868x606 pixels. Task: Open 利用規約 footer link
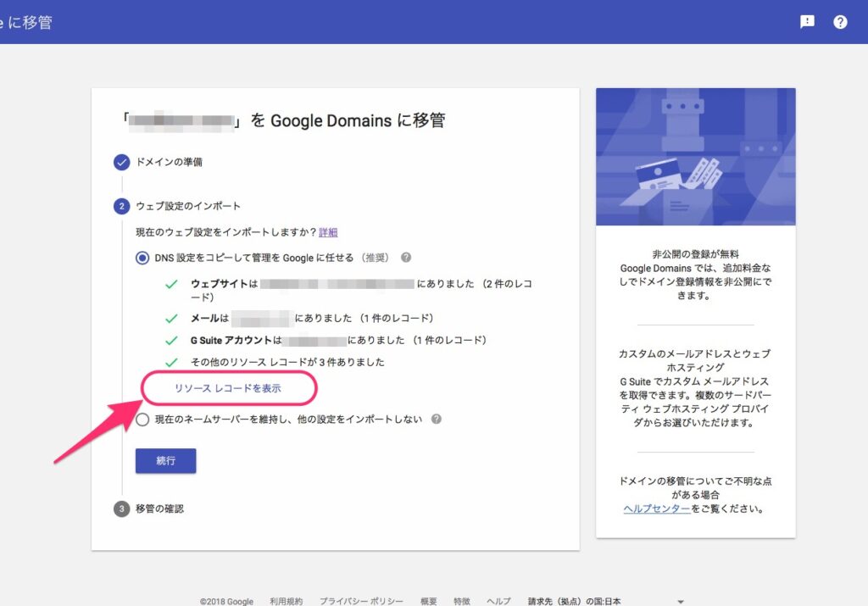point(287,601)
